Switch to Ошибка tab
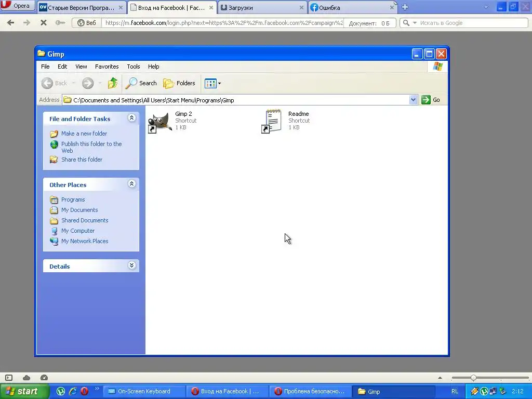This screenshot has height=399, width=532. (353, 7)
